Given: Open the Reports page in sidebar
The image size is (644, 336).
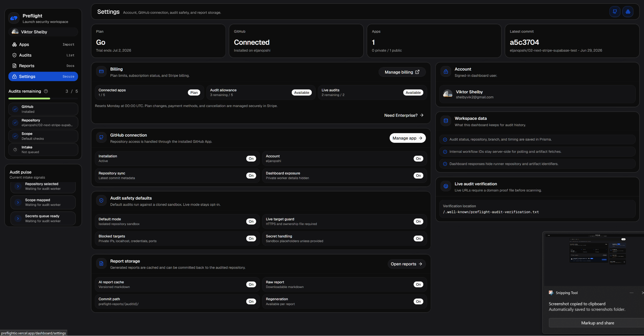Looking at the screenshot, I should click(43, 66).
